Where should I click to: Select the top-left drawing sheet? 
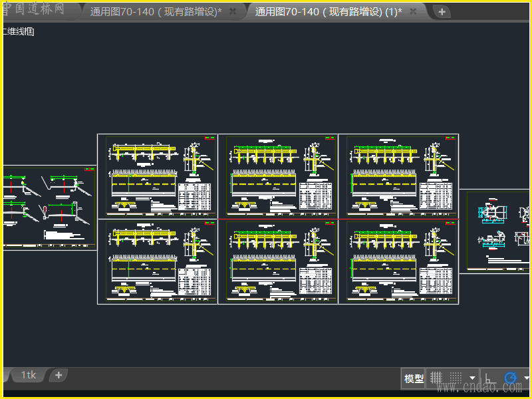158,176
